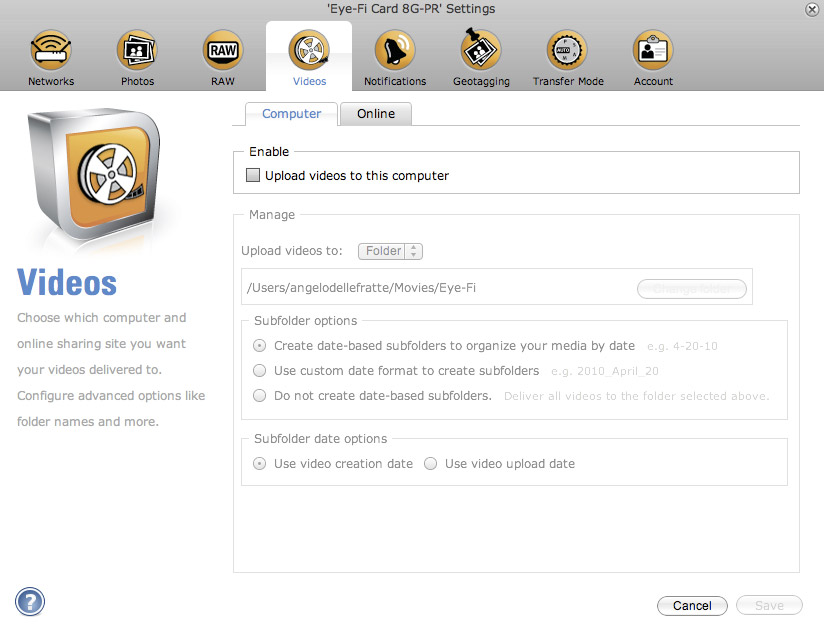Click 'Deliver all videos to the folder' hint
Screen dimensions: 824x625
pyautogui.click(x=636, y=396)
